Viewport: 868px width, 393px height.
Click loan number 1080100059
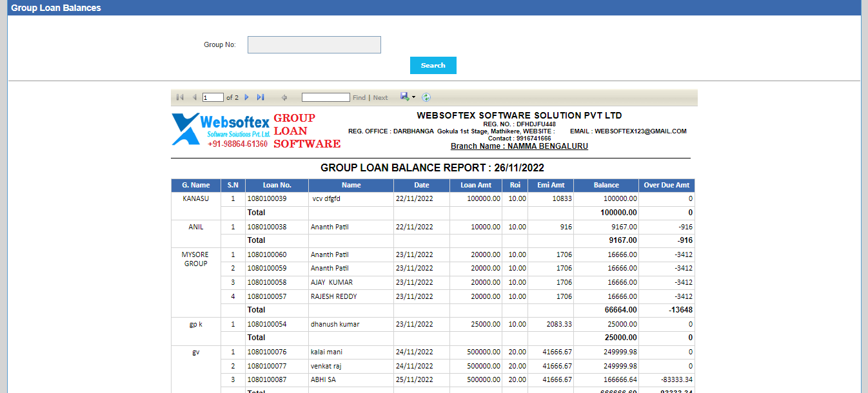pos(267,268)
